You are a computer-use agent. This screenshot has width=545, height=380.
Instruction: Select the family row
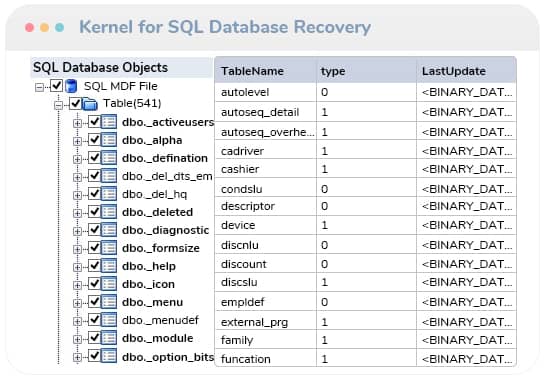coord(366,340)
